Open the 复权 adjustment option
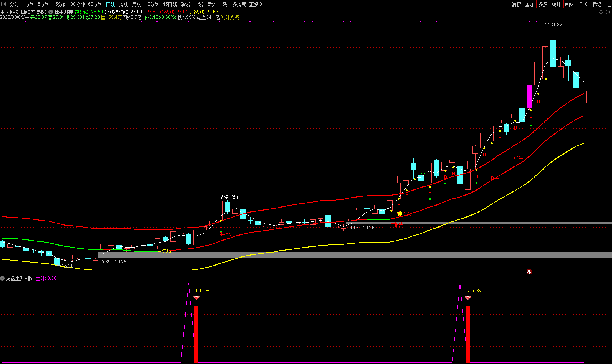This screenshot has height=364, width=612. point(516,4)
